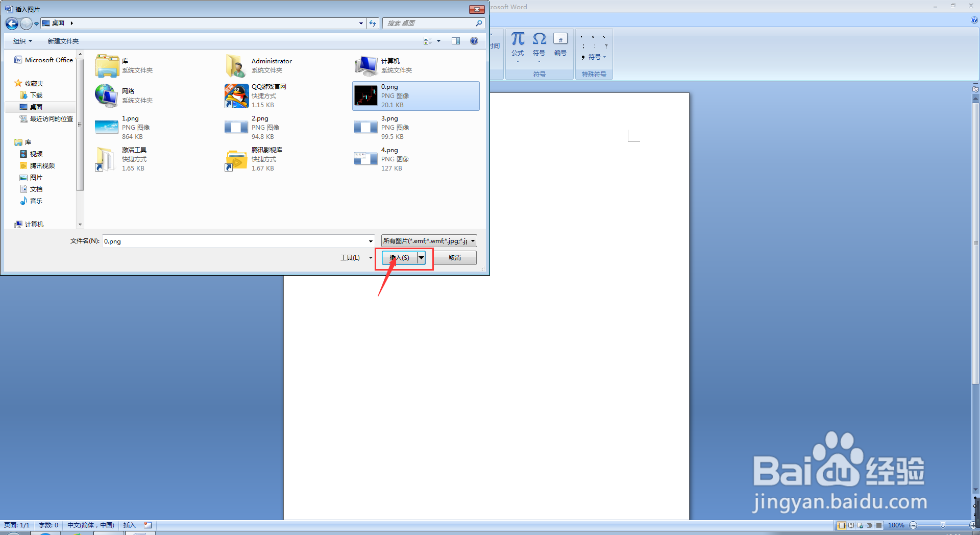980x535 pixels.
Task: Create a folder with 新建文件夹
Action: pos(63,41)
